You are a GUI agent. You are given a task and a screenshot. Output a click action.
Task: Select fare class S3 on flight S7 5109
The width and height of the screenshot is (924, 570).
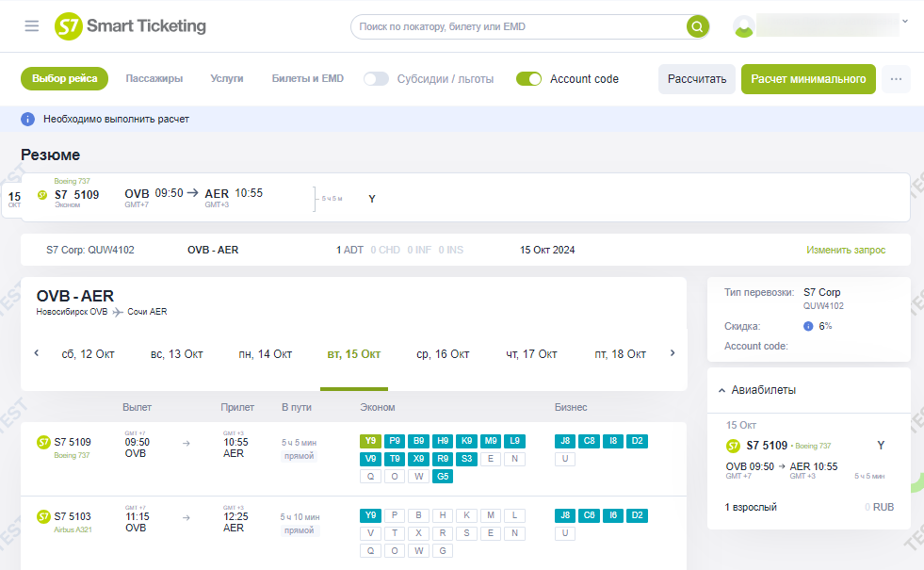tap(467, 459)
